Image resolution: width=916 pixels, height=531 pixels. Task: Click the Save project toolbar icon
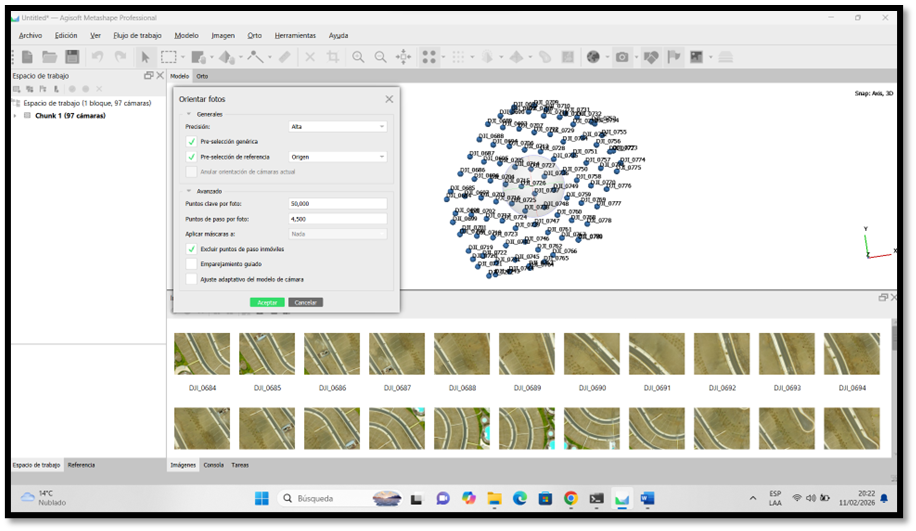click(72, 57)
